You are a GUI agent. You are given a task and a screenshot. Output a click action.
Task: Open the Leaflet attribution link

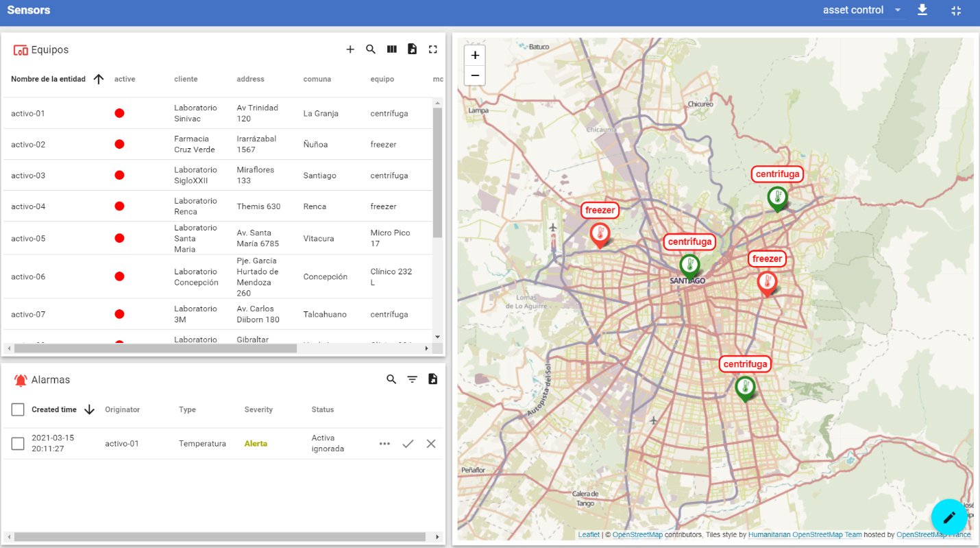click(x=588, y=535)
